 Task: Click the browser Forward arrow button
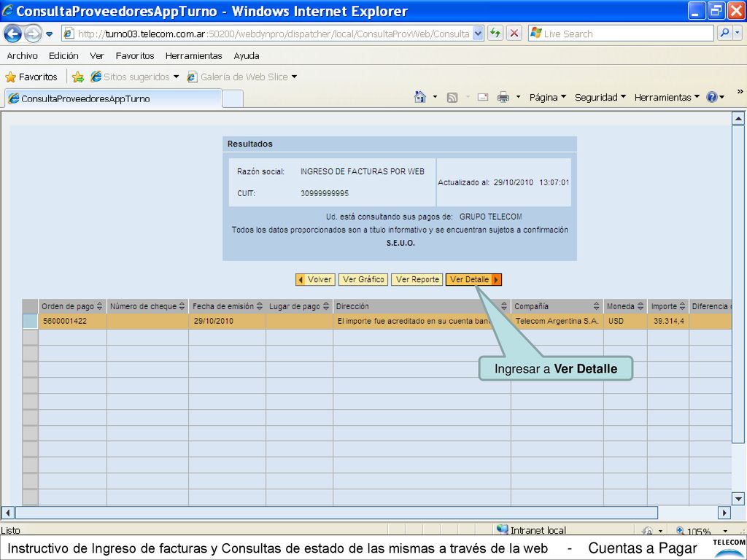[33, 34]
